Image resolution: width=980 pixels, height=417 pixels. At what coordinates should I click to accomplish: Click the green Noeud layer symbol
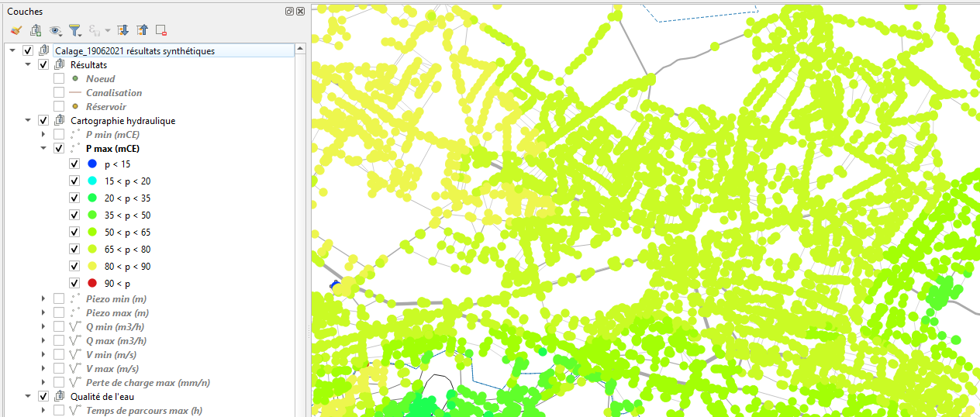(x=75, y=78)
